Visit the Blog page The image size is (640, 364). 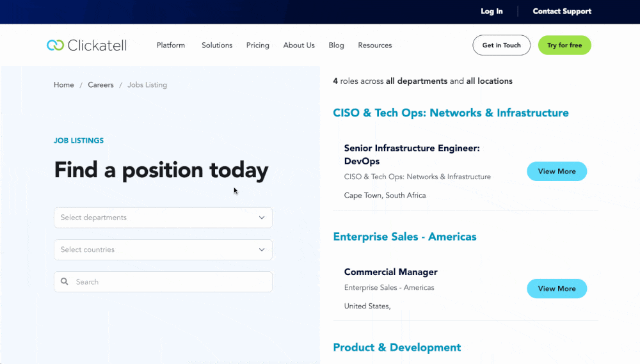[x=337, y=45]
